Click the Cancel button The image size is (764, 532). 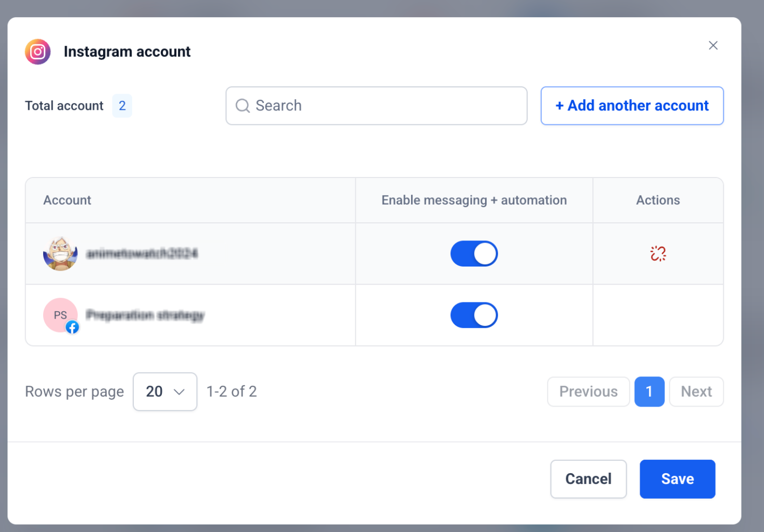[x=589, y=479]
